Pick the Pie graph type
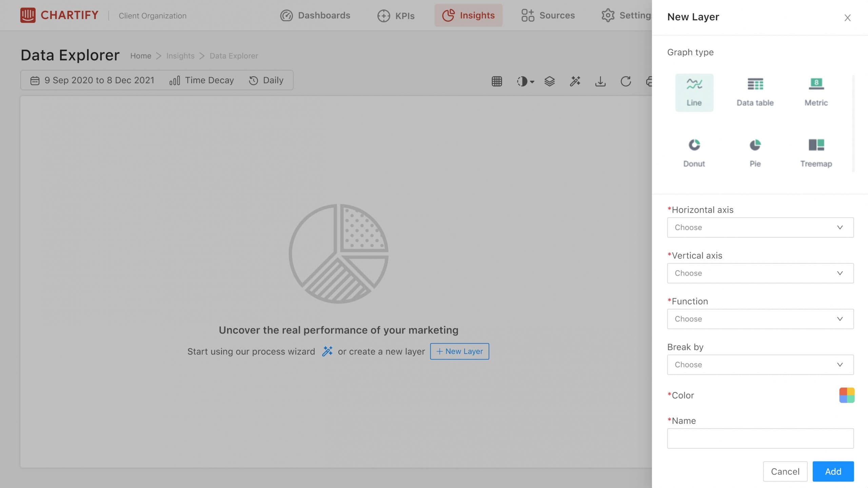The width and height of the screenshot is (868, 488). pyautogui.click(x=755, y=153)
